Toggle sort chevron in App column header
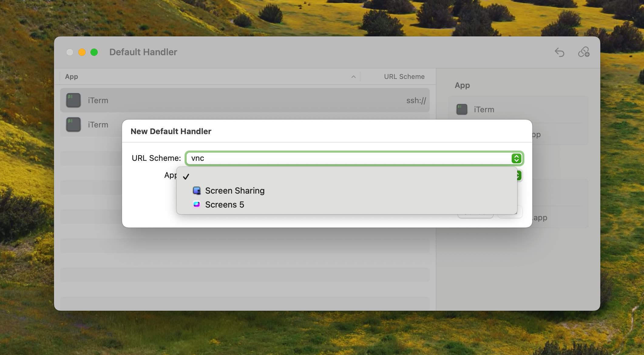644x355 pixels. [x=353, y=77]
